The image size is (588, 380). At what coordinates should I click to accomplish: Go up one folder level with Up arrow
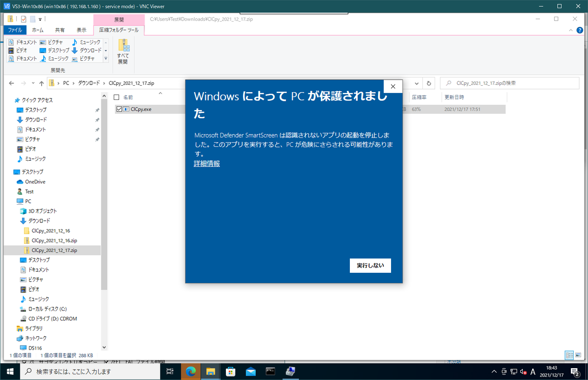point(41,83)
